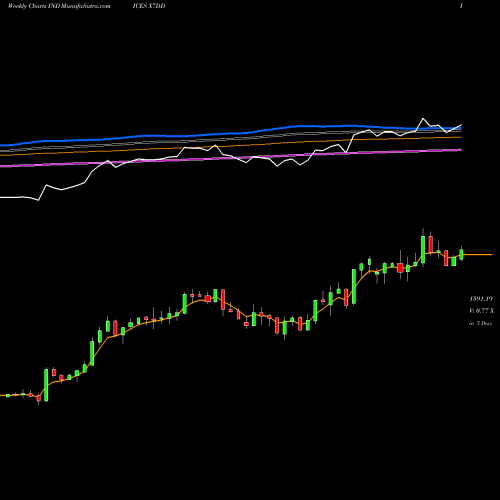Click the small red candle just before the breakout
Viewport: 500px width, 500px height.
click(x=38, y=398)
